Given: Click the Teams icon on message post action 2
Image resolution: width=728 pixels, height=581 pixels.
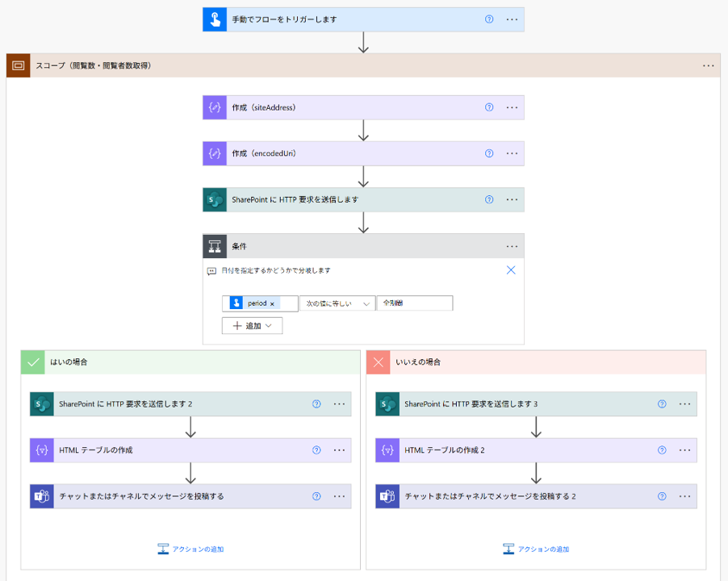Looking at the screenshot, I should [387, 496].
